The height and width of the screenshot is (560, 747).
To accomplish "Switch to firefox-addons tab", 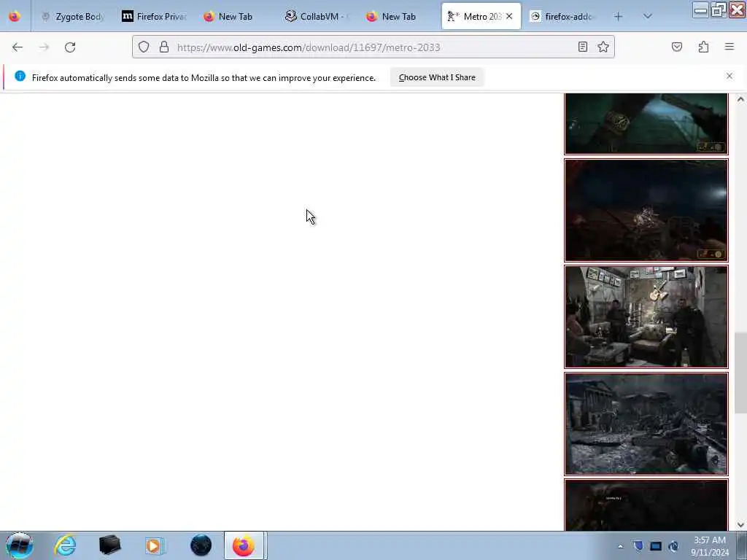I will click(562, 16).
